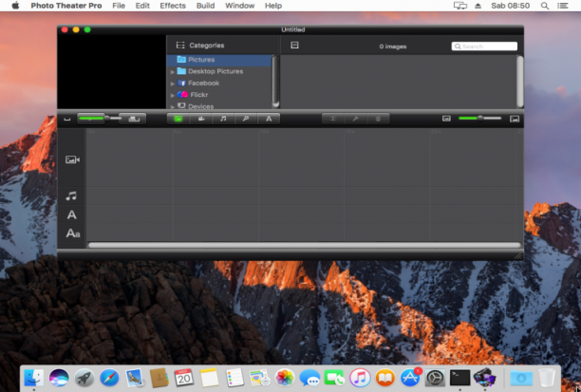Click the Categories header label
This screenshot has width=581, height=392.
pos(207,46)
